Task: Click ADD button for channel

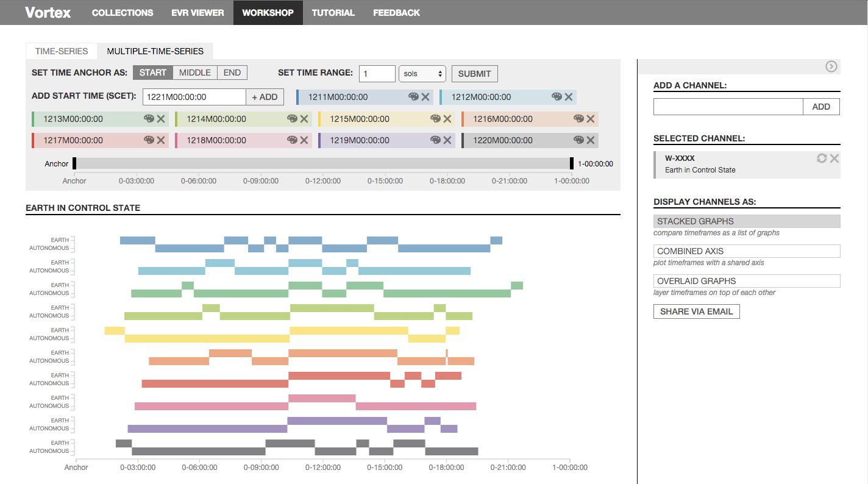Action: click(x=821, y=107)
